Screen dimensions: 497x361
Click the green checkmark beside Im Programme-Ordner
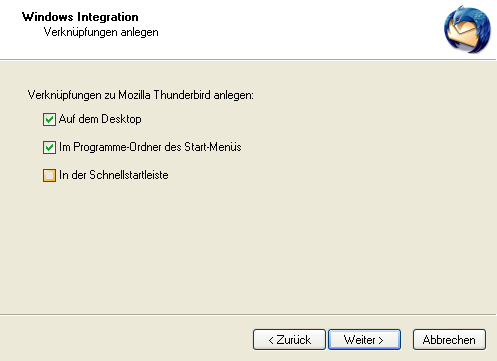point(49,147)
